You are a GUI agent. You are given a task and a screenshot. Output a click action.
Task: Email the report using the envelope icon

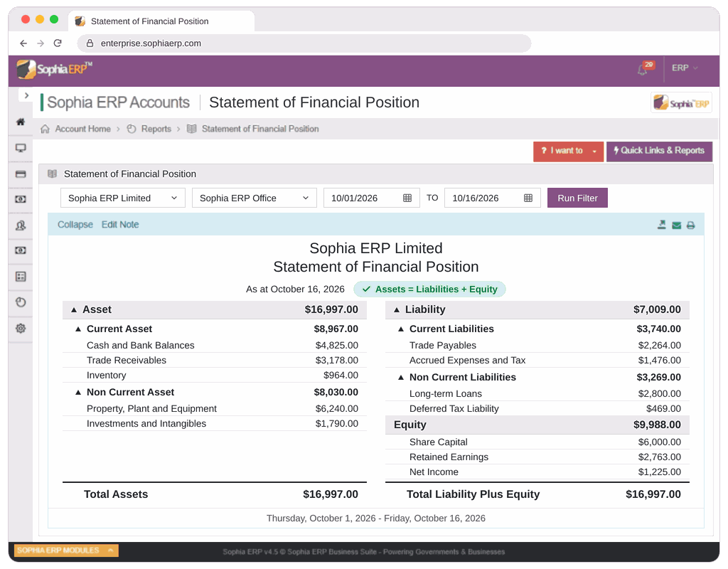[677, 225]
